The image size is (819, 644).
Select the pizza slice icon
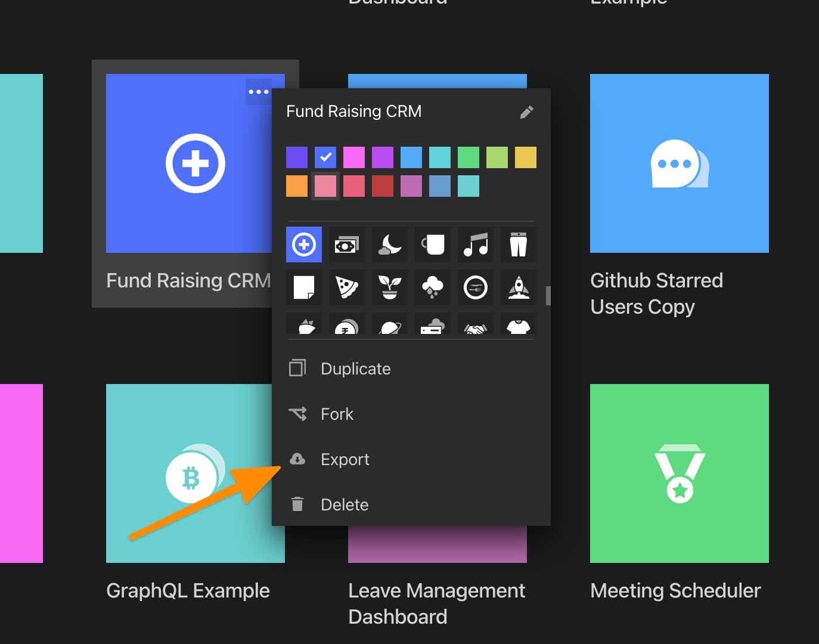pyautogui.click(x=346, y=287)
